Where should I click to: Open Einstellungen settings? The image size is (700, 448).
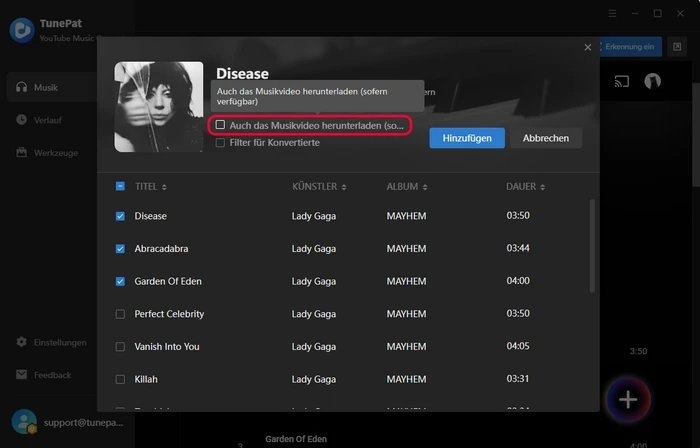point(51,342)
